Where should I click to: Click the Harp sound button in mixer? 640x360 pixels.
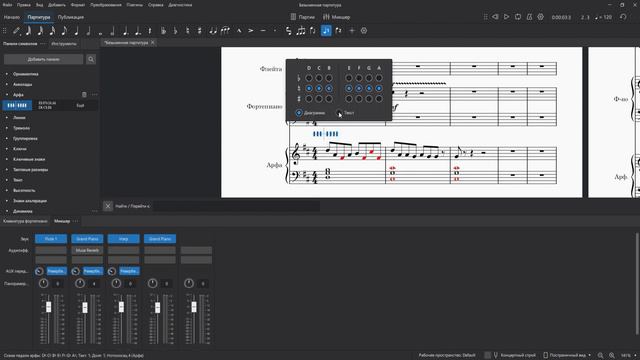pos(124,239)
